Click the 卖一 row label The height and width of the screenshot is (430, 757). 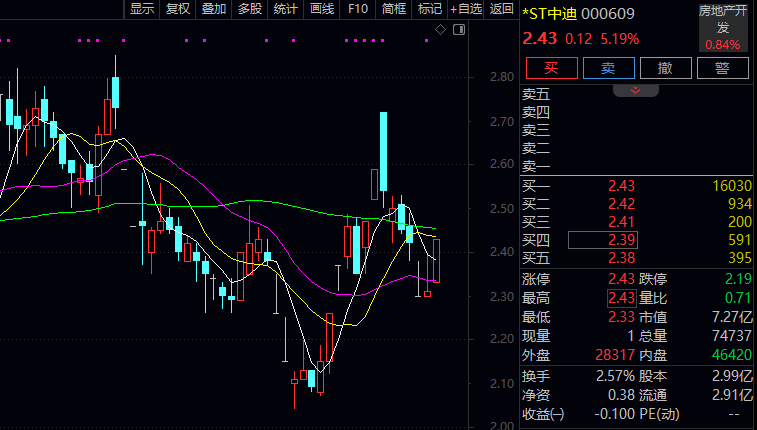(x=536, y=166)
